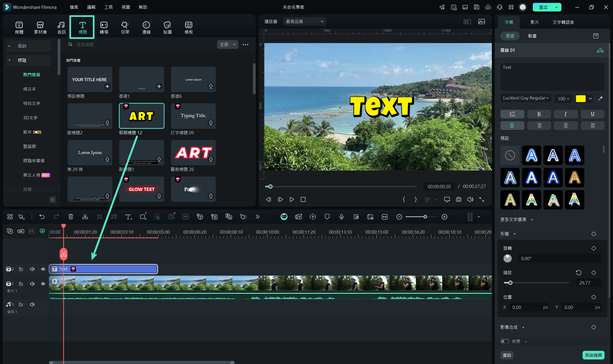613x364 pixels.
Task: Open the 轉場 transitions panel
Action: click(104, 28)
